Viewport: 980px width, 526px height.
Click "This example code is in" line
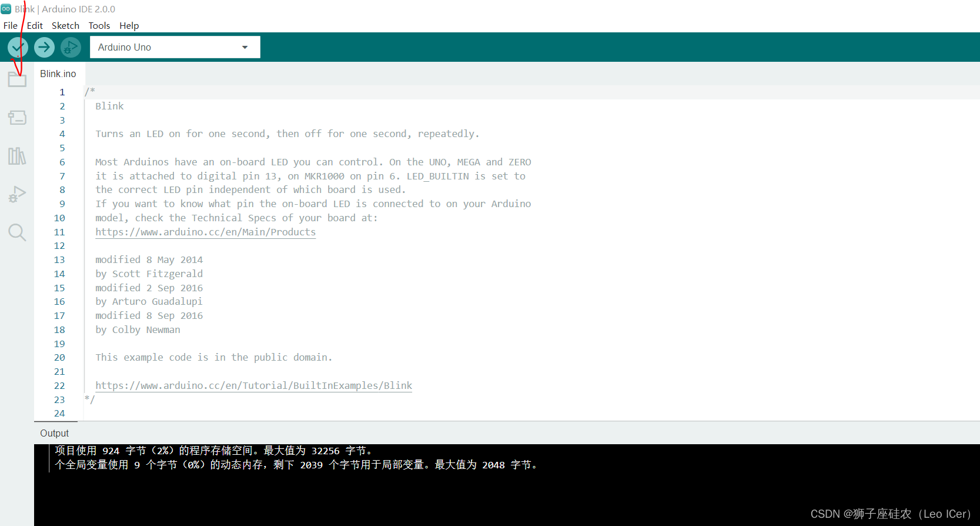(214, 357)
